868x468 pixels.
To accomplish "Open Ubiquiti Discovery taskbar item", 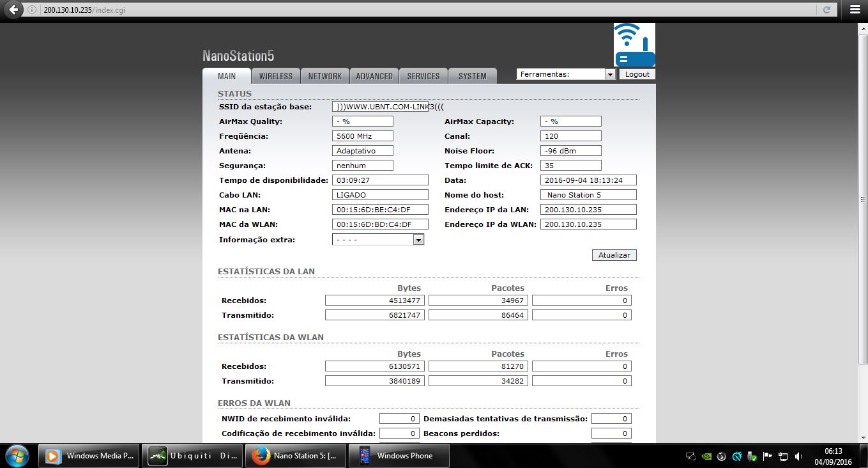I will pos(192,456).
